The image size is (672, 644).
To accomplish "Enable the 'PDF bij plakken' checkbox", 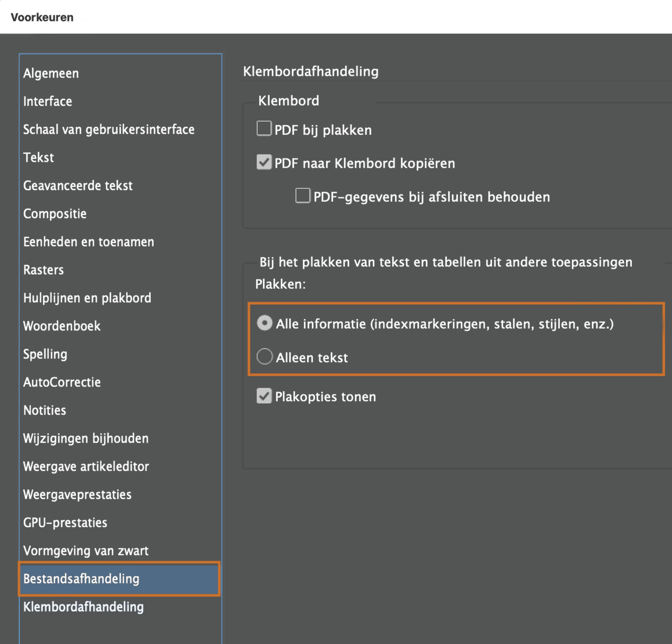I will click(264, 128).
